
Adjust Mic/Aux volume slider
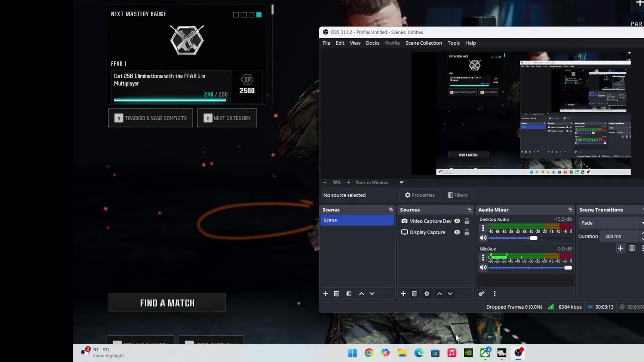(530, 268)
